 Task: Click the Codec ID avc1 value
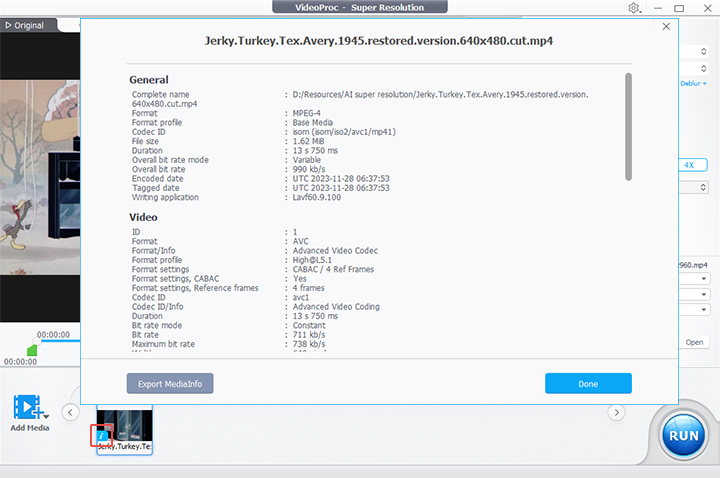(x=301, y=297)
